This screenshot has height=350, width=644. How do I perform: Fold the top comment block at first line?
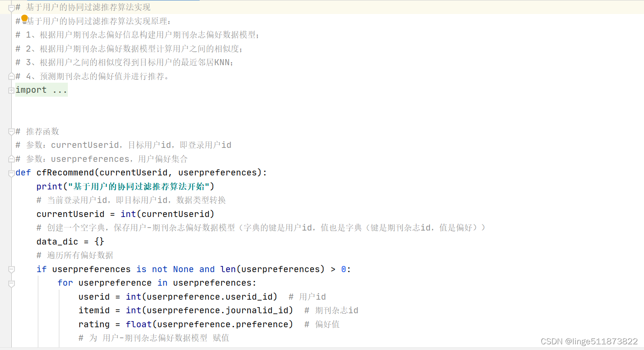point(11,7)
